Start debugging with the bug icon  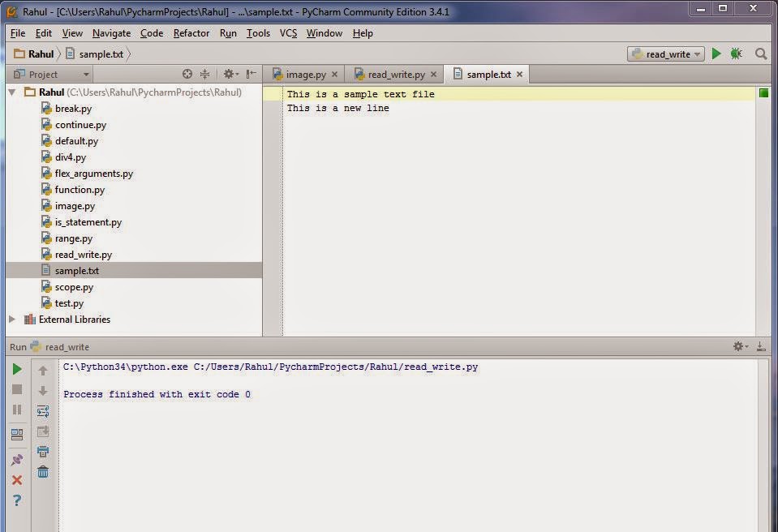coord(737,54)
